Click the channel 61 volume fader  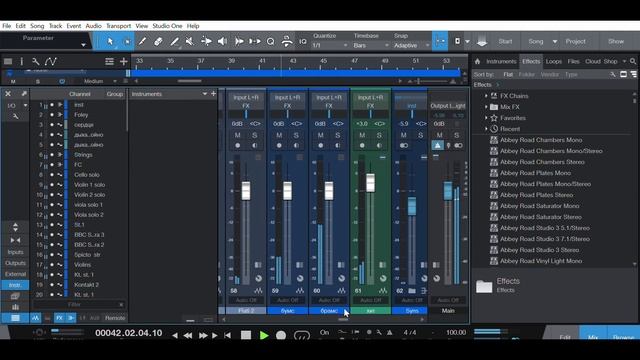[370, 182]
